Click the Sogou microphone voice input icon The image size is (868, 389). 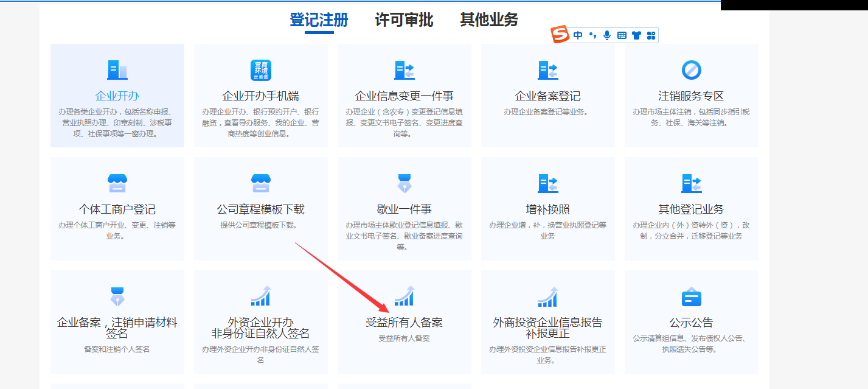(606, 35)
